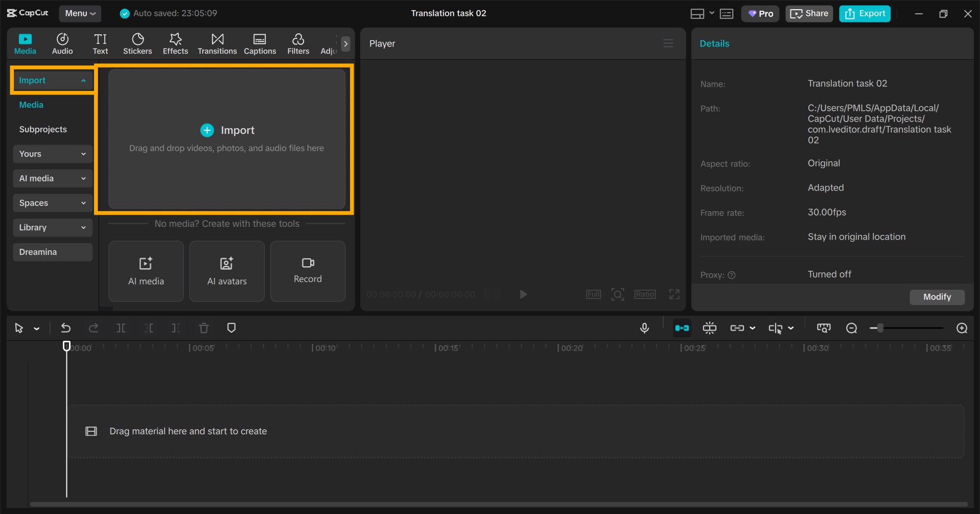Click the Export button
The width and height of the screenshot is (980, 514).
865,14
